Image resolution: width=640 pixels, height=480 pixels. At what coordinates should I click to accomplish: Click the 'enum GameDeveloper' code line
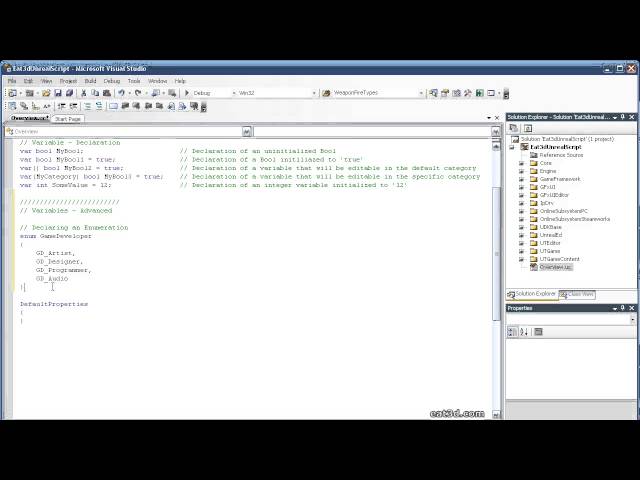56,236
